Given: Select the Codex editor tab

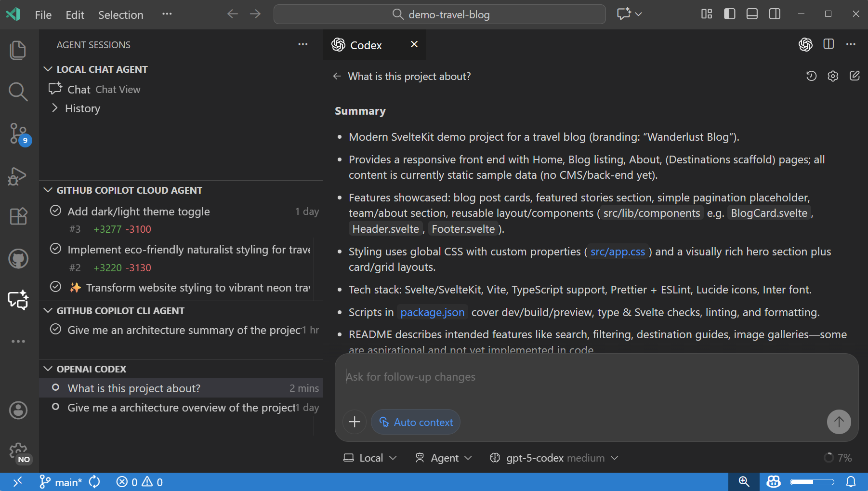Looking at the screenshot, I should click(x=366, y=44).
